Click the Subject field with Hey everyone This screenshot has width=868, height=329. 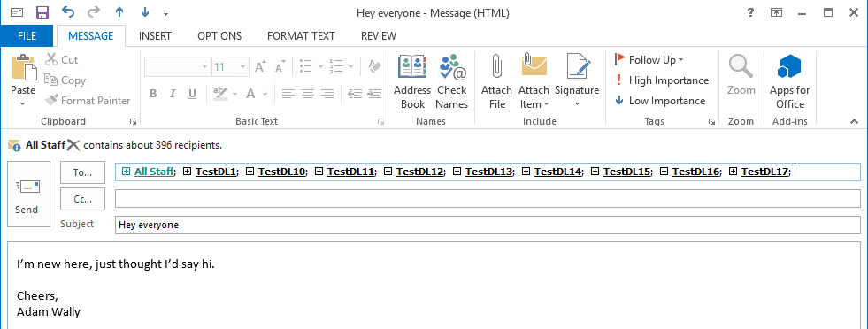pos(488,225)
